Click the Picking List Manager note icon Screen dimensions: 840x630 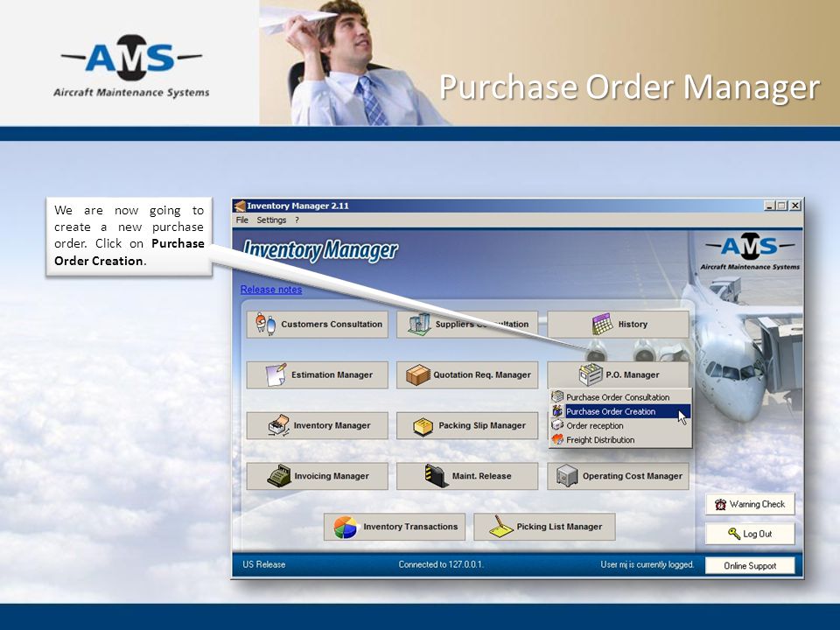(x=500, y=527)
